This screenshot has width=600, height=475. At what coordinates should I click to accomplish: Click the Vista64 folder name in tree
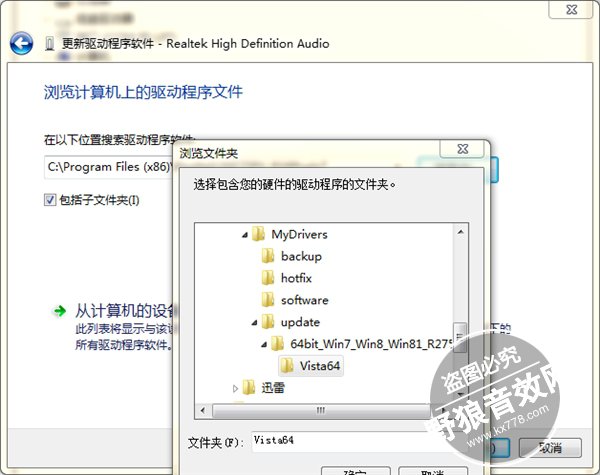(320, 366)
